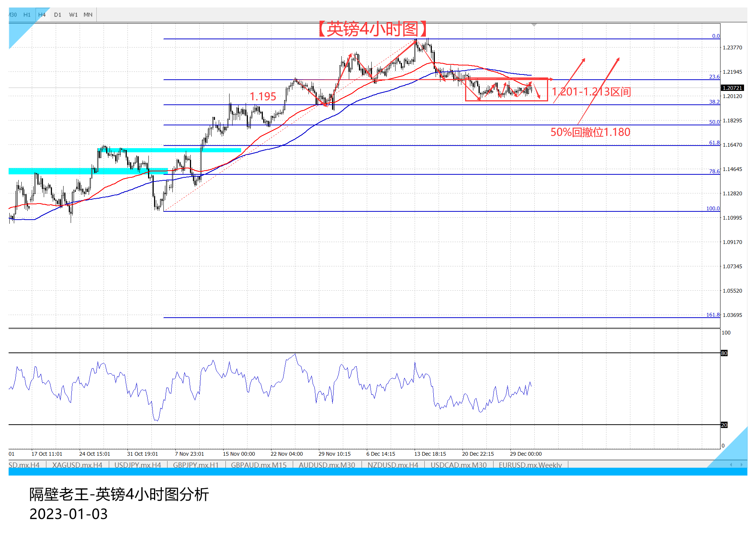This screenshot has width=756, height=547.
Task: Open the NZDUSD.mx,H4 chart tab
Action: [x=393, y=465]
